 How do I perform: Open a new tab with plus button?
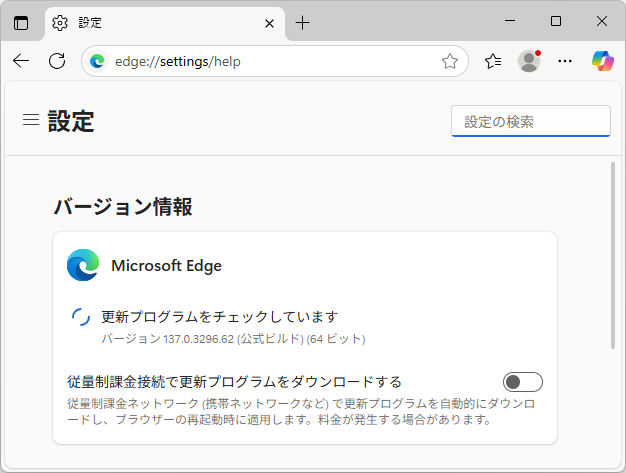pos(302,23)
